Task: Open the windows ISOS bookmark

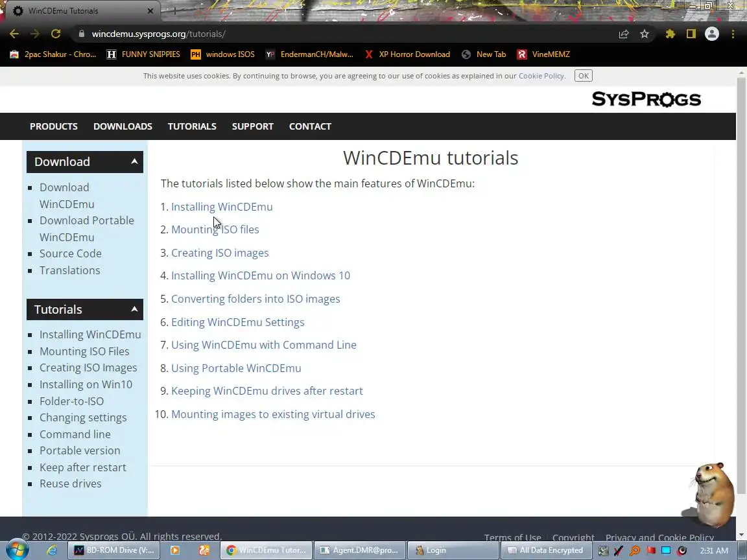Action: point(222,54)
